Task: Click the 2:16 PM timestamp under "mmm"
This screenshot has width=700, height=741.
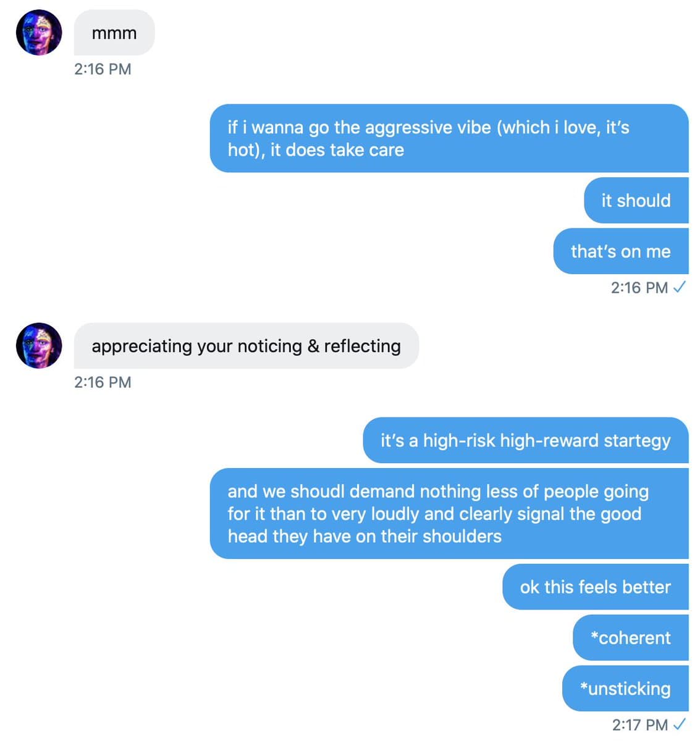Action: [103, 69]
